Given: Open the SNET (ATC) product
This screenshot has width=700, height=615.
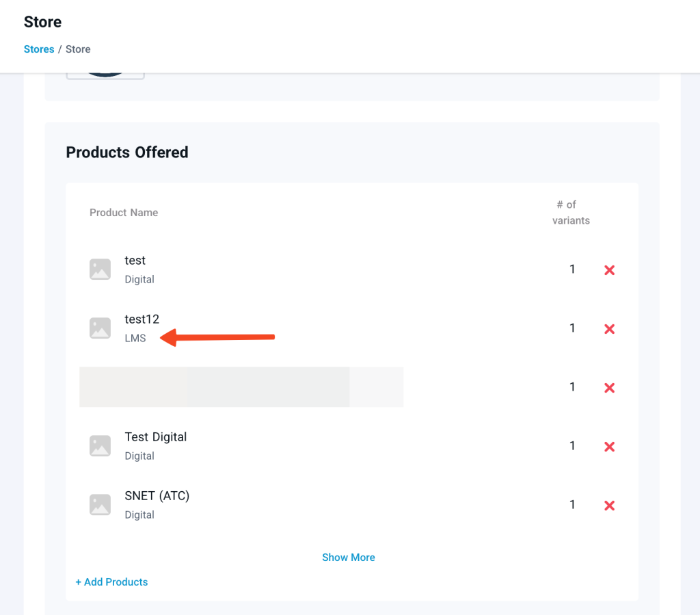Looking at the screenshot, I should click(x=157, y=496).
